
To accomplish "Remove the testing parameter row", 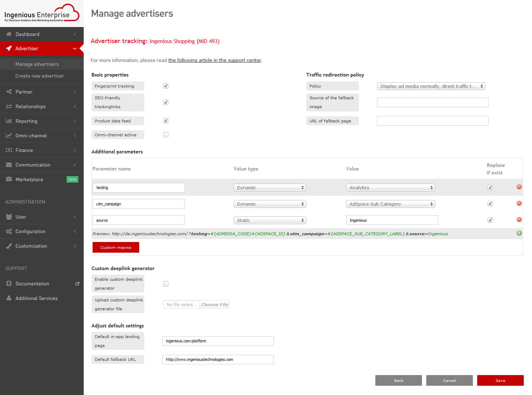I will click(x=519, y=187).
